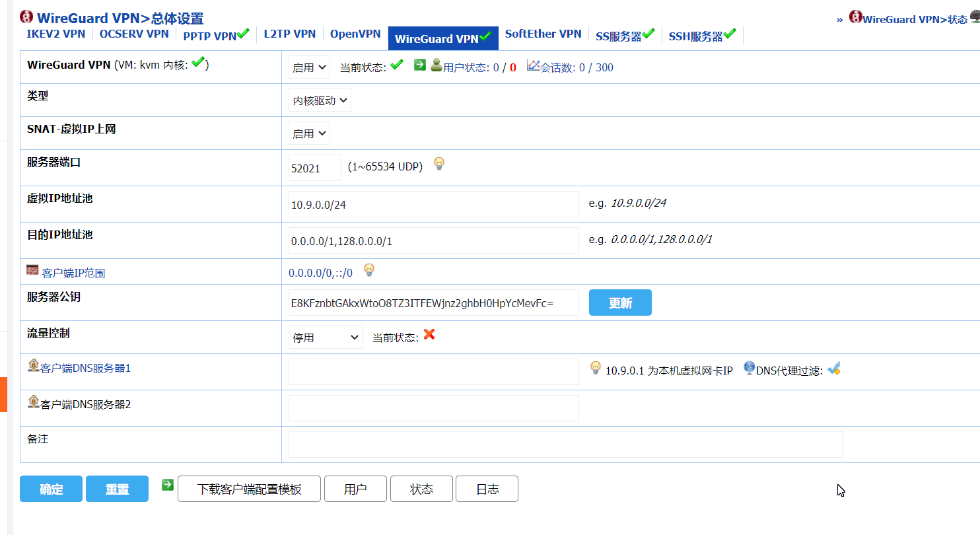Click the user icon before 用户状态
Image resolution: width=980 pixels, height=535 pixels.
click(437, 65)
